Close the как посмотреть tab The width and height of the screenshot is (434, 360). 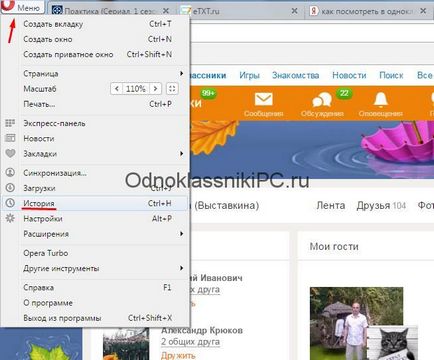click(423, 11)
